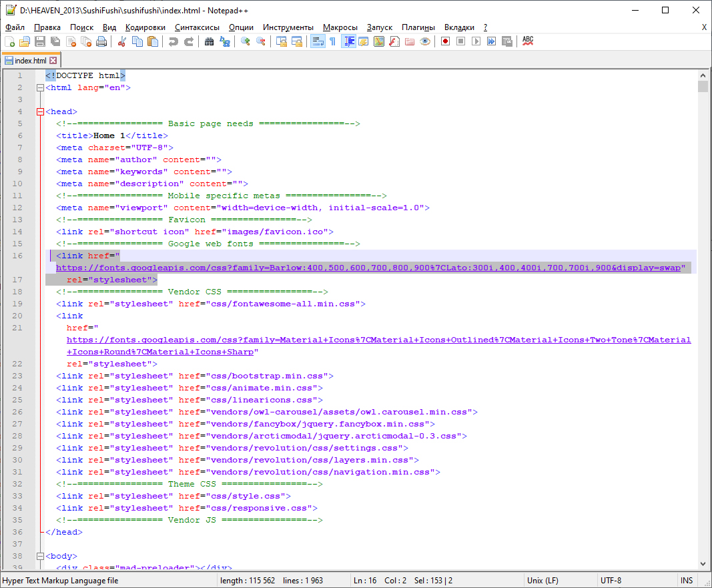Image resolution: width=712 pixels, height=588 pixels.
Task: Click the vertical scrollbar down arrow
Action: (x=703, y=564)
